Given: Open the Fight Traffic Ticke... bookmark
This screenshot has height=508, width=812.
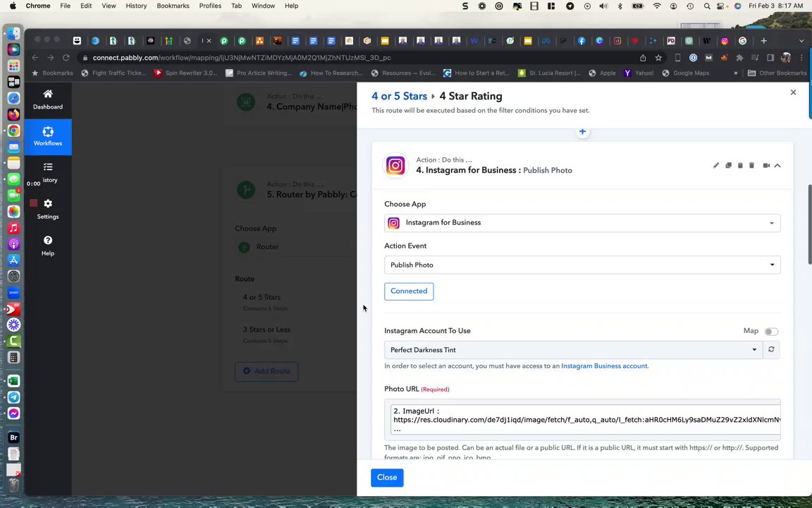Looking at the screenshot, I should (114, 73).
